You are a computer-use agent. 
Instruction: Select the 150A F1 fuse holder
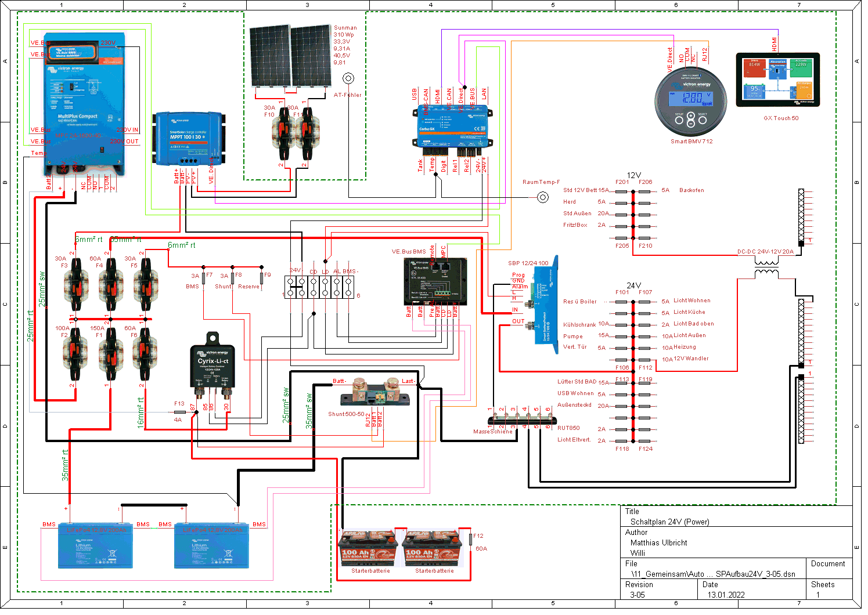coord(110,352)
